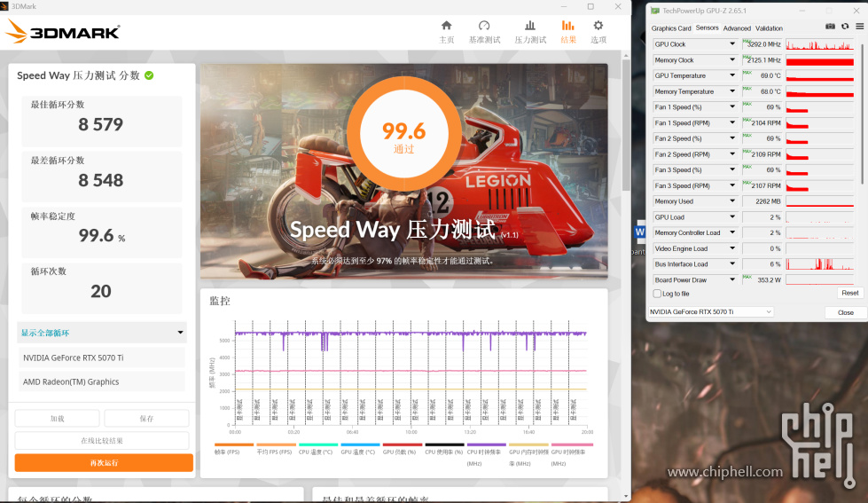Click the orange run again button
The image size is (868, 503).
[104, 462]
